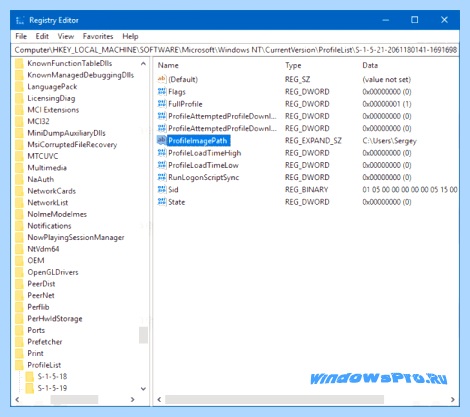Click the C:\Users\Sergey data cell
Screen dimensions: 470x417
pos(389,141)
